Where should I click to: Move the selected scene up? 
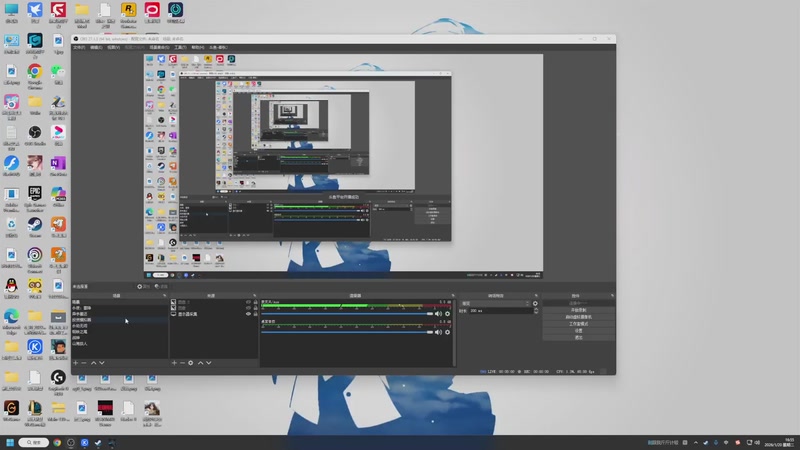93,363
